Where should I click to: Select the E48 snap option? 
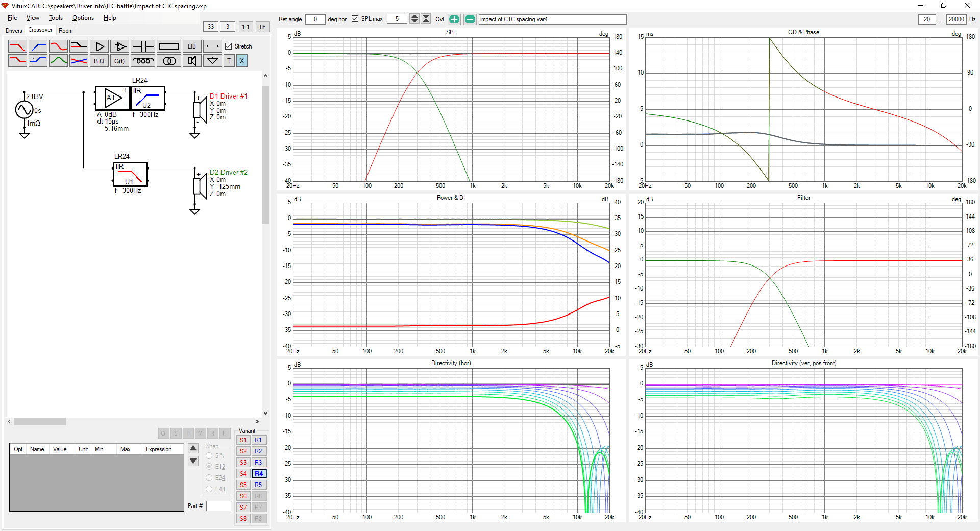pos(209,489)
